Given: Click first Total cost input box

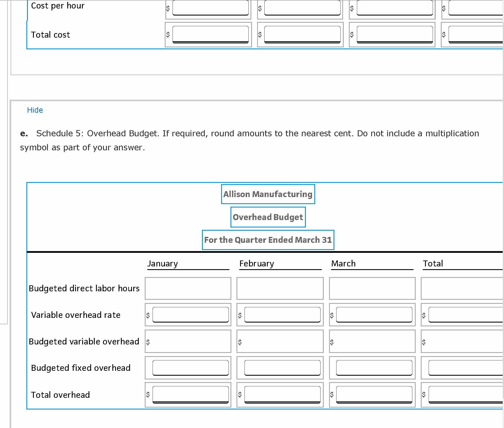Looking at the screenshot, I should click(210, 34).
